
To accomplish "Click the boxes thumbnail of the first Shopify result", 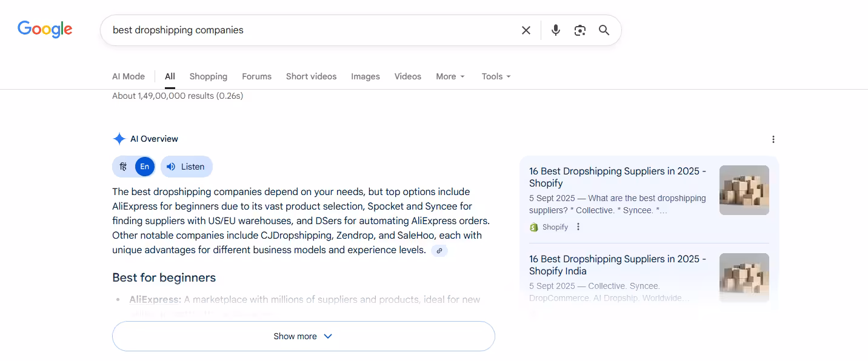I will 744,190.
